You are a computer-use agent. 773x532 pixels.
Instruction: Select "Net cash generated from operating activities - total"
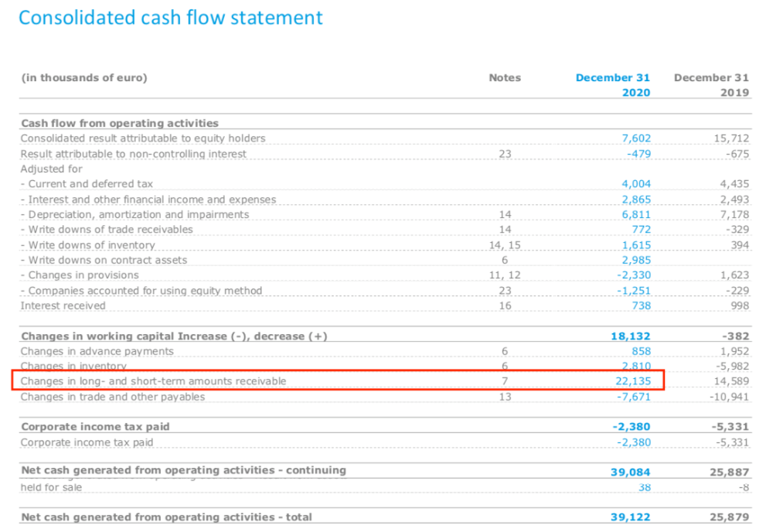pyautogui.click(x=167, y=517)
